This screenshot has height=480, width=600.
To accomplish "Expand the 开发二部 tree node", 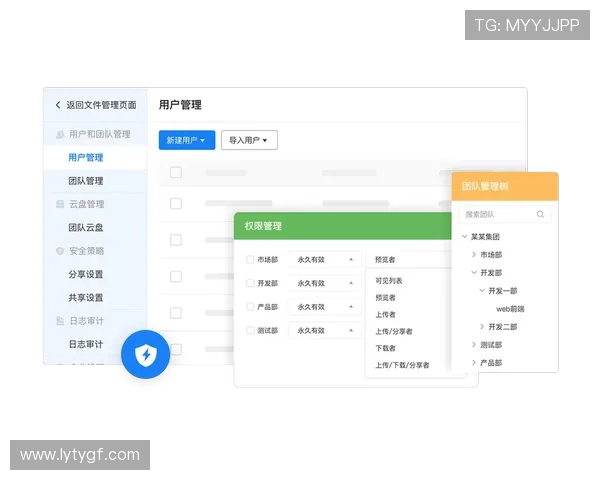I will [482, 327].
